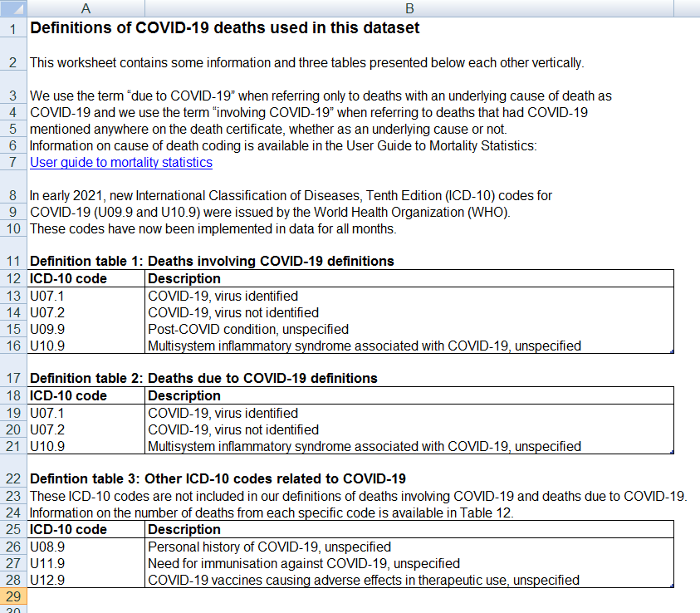Select the 'ICD-10 code' header in row 12
This screenshot has height=613, width=700.
(86, 278)
